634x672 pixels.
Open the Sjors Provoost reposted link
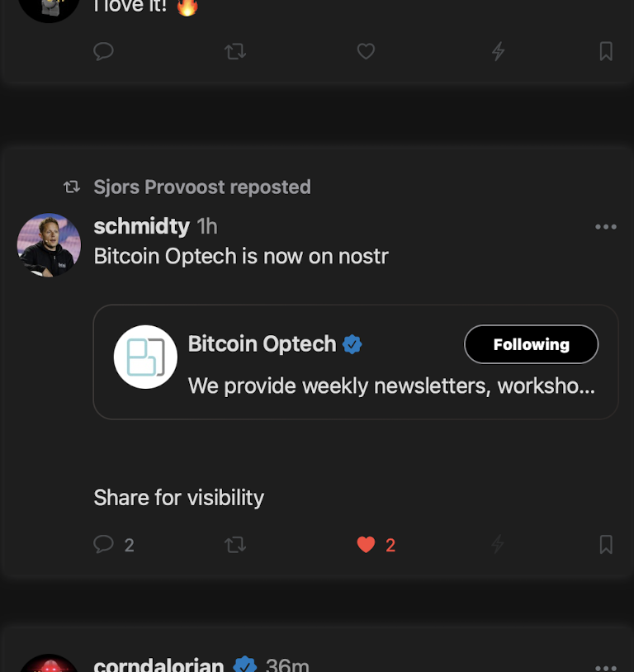[x=201, y=187]
